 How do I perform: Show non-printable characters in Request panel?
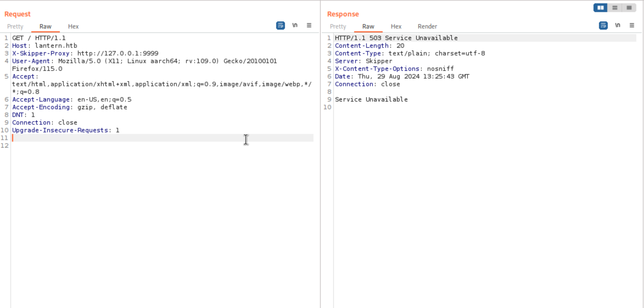[295, 26]
